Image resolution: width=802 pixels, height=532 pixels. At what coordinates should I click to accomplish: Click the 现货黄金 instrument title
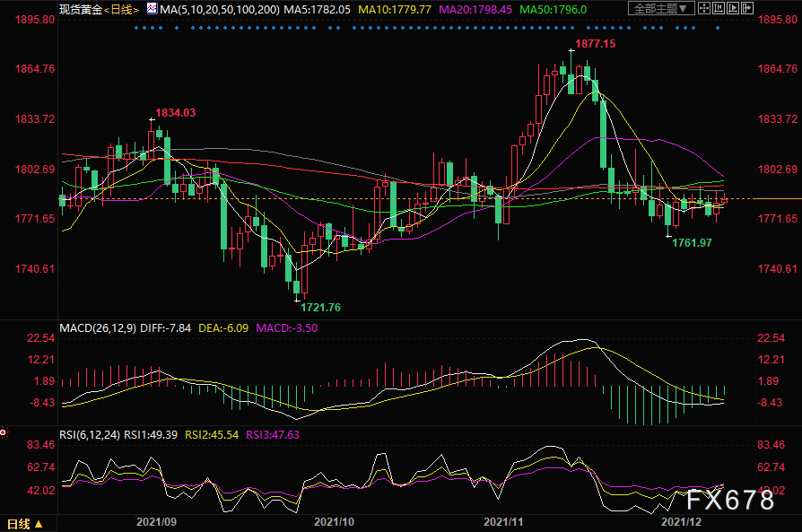[x=81, y=9]
